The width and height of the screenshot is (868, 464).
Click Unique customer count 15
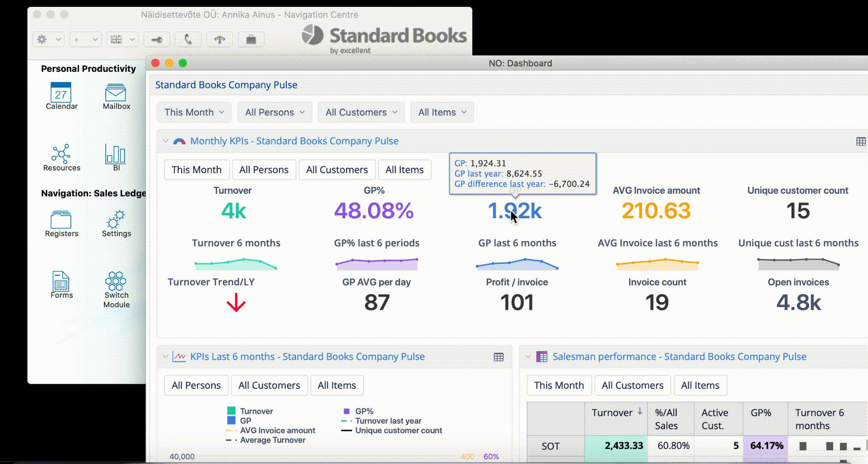(x=798, y=211)
